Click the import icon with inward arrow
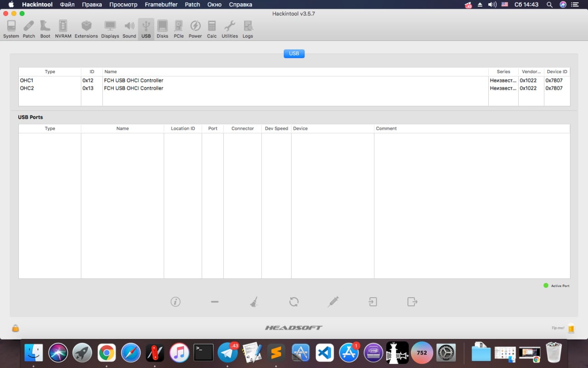 coord(373,302)
